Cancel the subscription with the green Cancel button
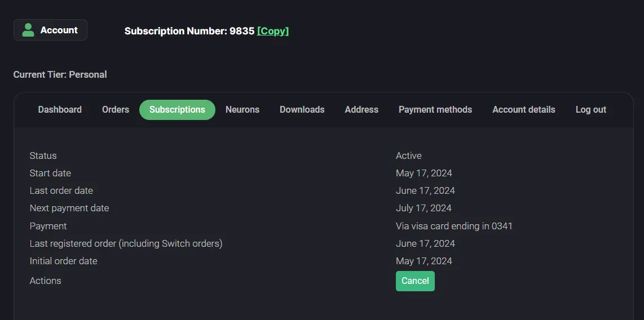Image resolution: width=644 pixels, height=320 pixels. coord(415,281)
